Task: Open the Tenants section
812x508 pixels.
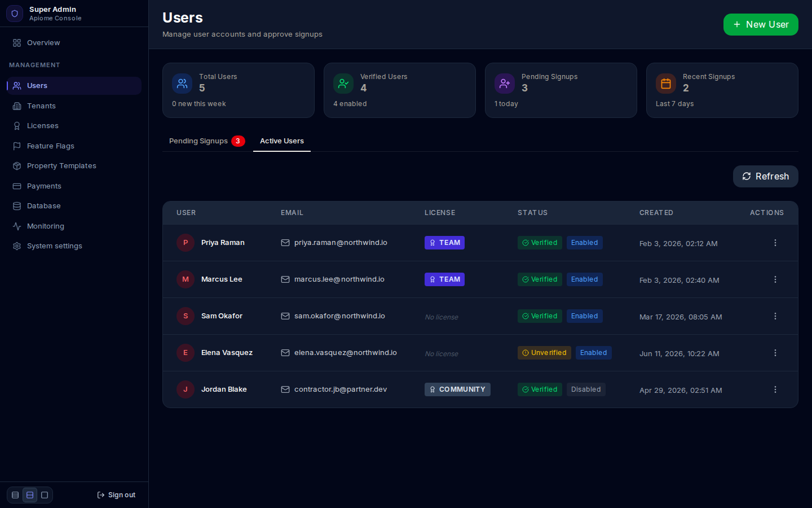Action: click(74, 106)
